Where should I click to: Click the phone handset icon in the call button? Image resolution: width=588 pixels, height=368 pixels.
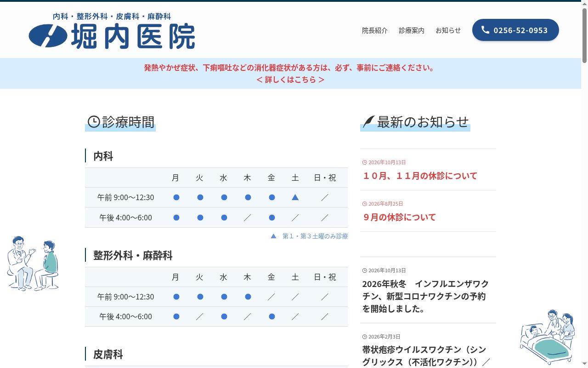tap(485, 30)
